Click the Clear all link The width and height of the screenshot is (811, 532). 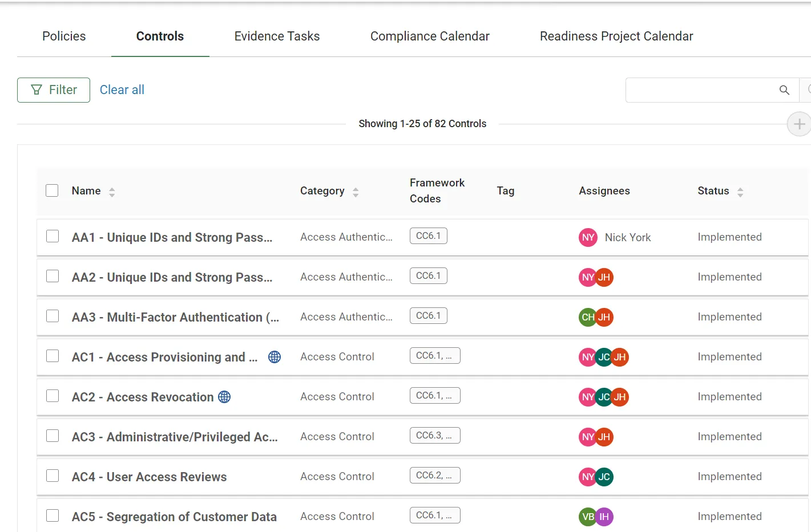[122, 90]
